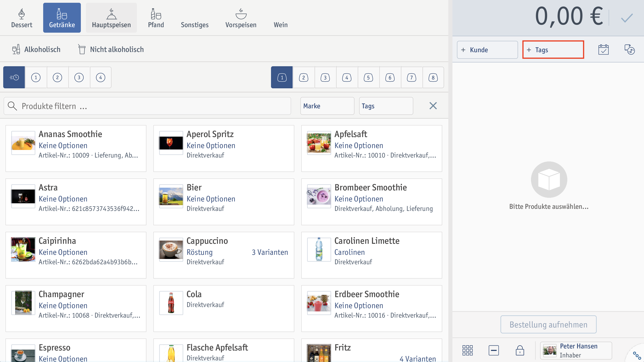Open Fritz with 4 Varianten
Screen dimensions: 644x362
point(372,351)
